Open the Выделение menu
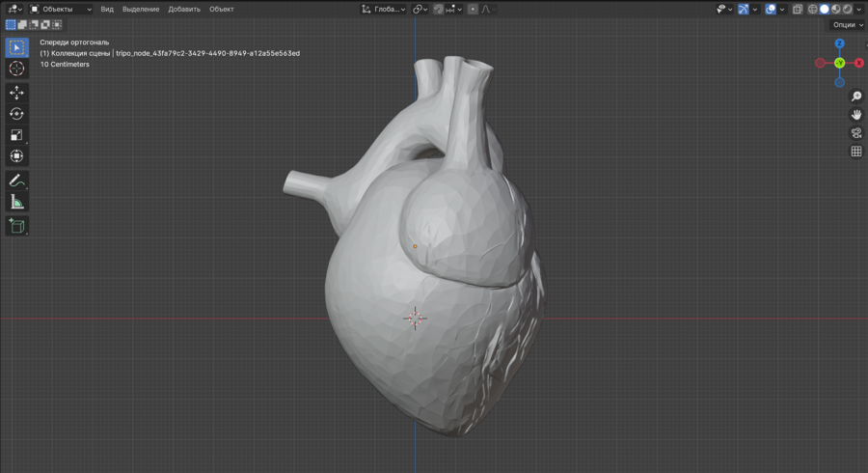This screenshot has height=473, width=868. point(141,9)
